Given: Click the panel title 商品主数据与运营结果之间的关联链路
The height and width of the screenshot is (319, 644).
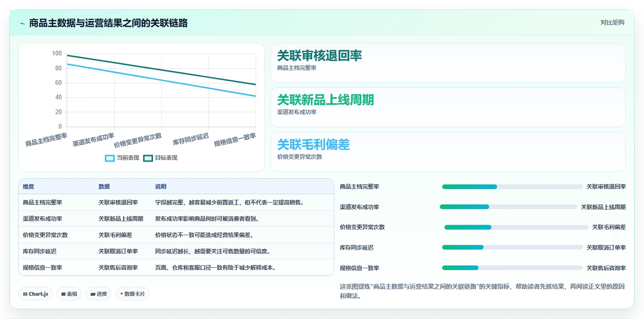Looking at the screenshot, I should click(x=108, y=23).
